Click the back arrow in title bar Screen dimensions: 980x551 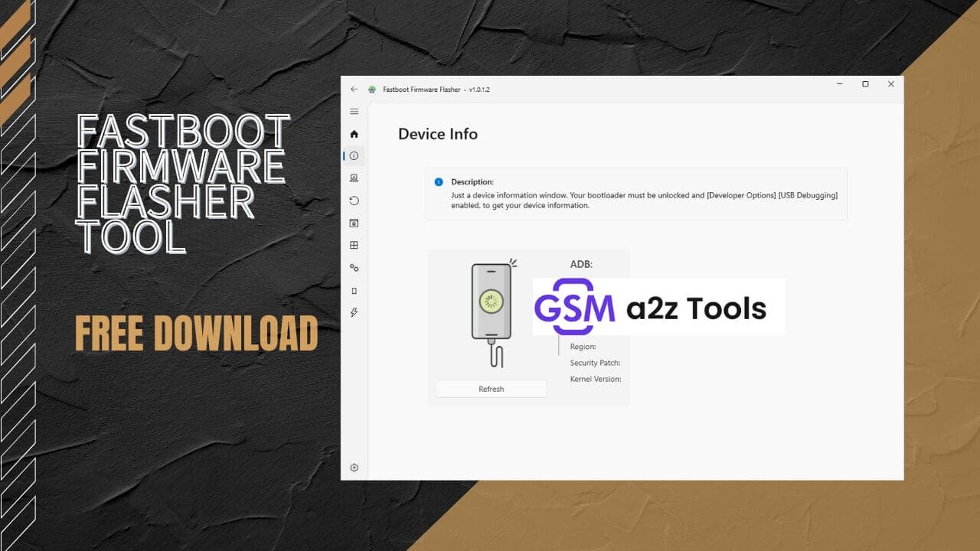point(354,89)
